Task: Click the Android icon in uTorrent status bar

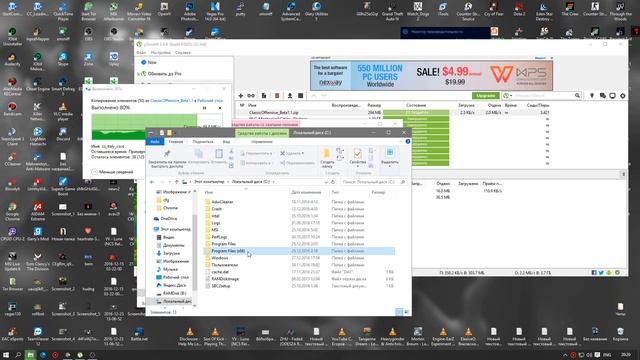Action: (x=609, y=273)
